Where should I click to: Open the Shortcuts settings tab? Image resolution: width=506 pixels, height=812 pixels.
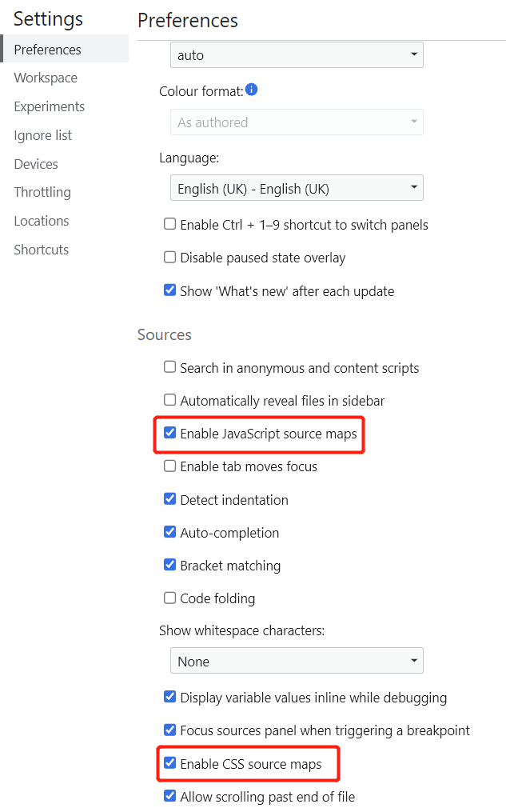tap(42, 250)
